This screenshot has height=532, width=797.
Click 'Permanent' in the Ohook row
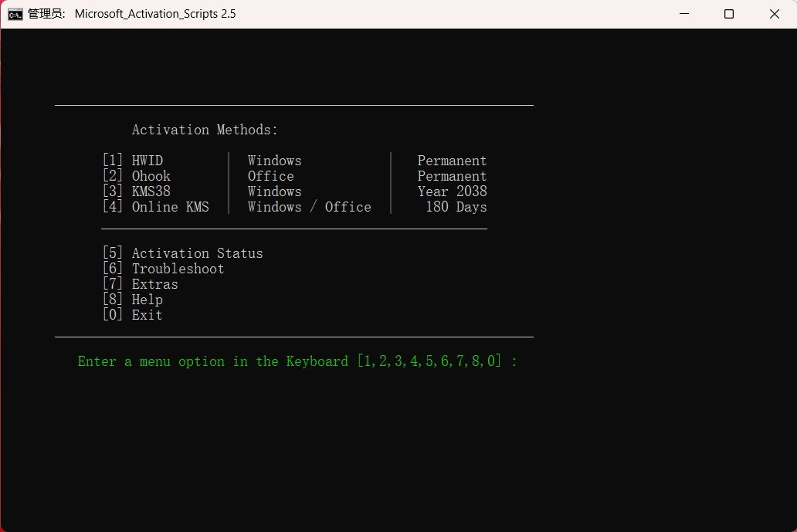click(x=452, y=176)
